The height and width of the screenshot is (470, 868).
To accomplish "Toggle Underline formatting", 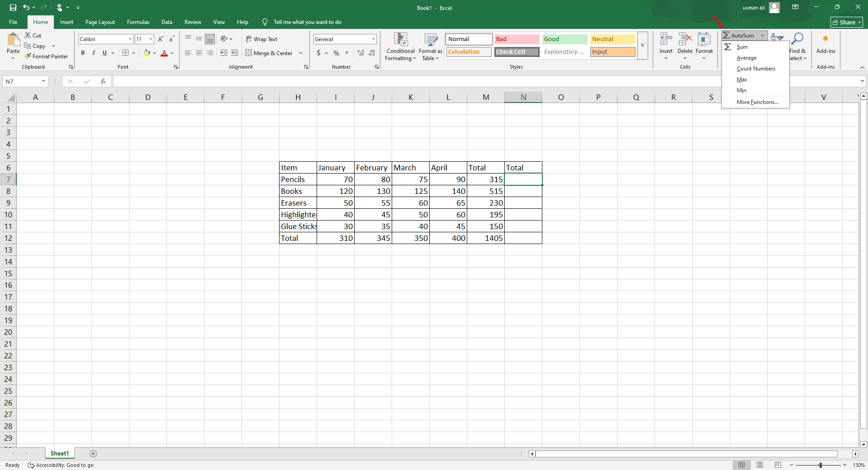I will [x=104, y=53].
